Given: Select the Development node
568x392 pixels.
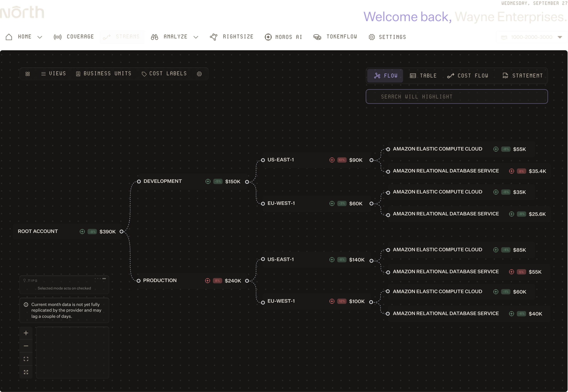Looking at the screenshot, I should 193,181.
